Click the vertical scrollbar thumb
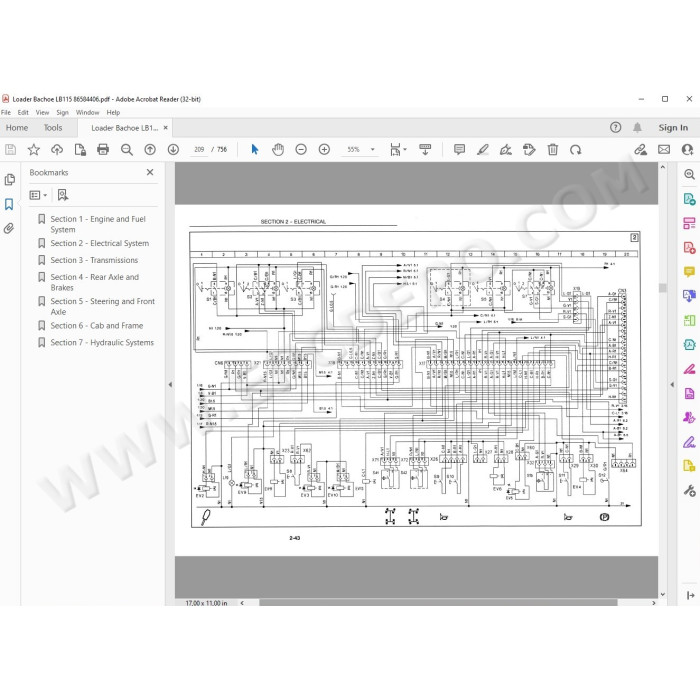This screenshot has height=700, width=700. [663, 288]
